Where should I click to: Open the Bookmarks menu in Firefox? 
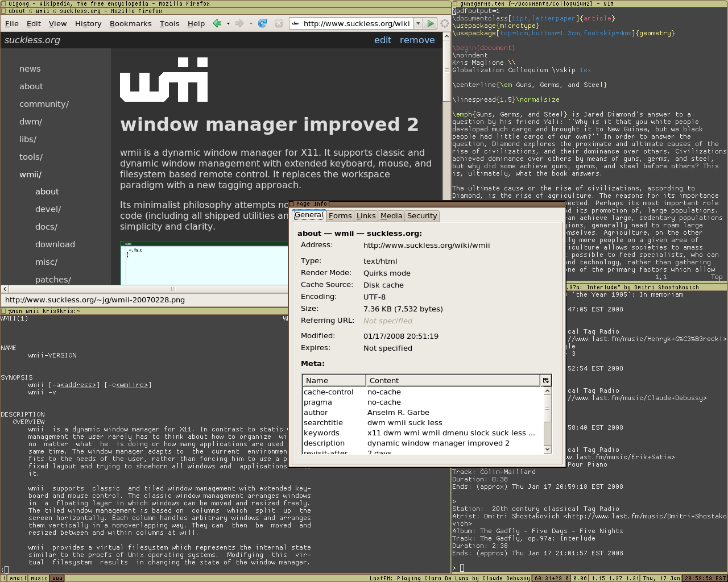tap(131, 23)
